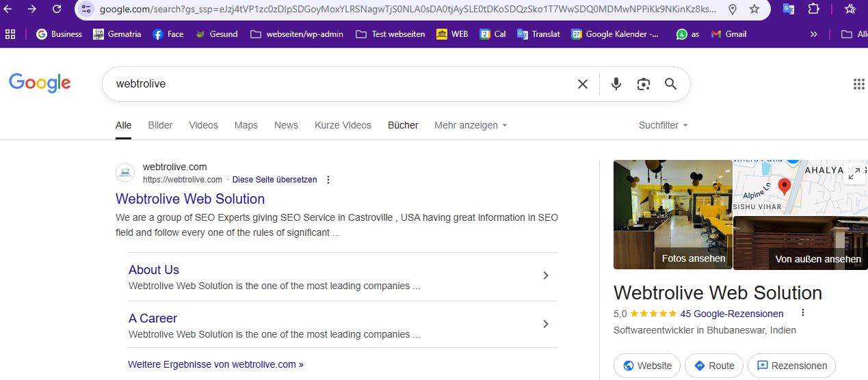The image size is (868, 380).
Task: Open the Von außen ansehen street view
Action: [801, 243]
